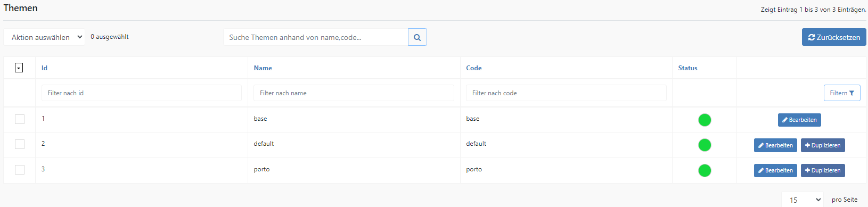
Task: Check the checkbox for base row
Action: point(20,119)
